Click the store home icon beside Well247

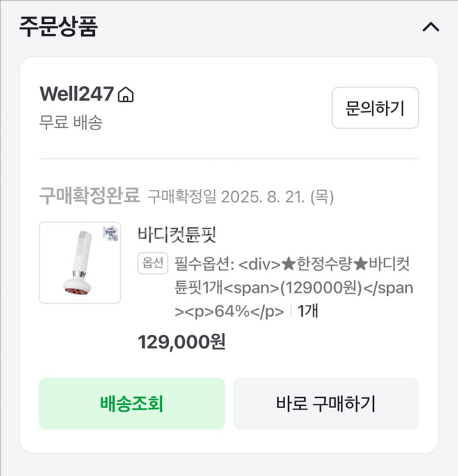pyautogui.click(x=126, y=95)
